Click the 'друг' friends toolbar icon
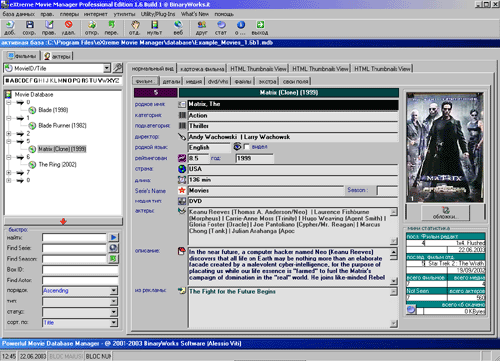Viewport: 500px width, 361px height. (x=202, y=25)
